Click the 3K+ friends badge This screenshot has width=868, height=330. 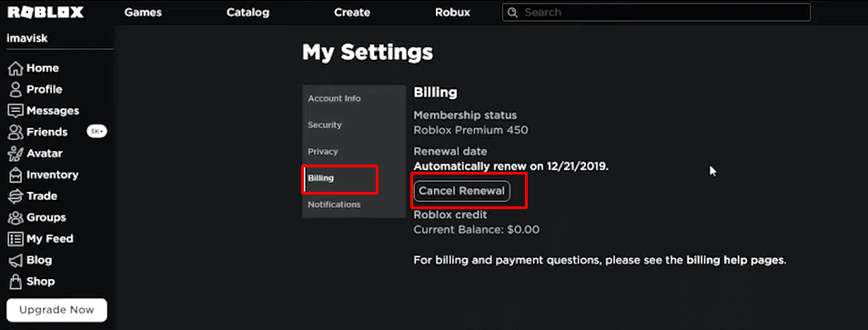pyautogui.click(x=96, y=132)
